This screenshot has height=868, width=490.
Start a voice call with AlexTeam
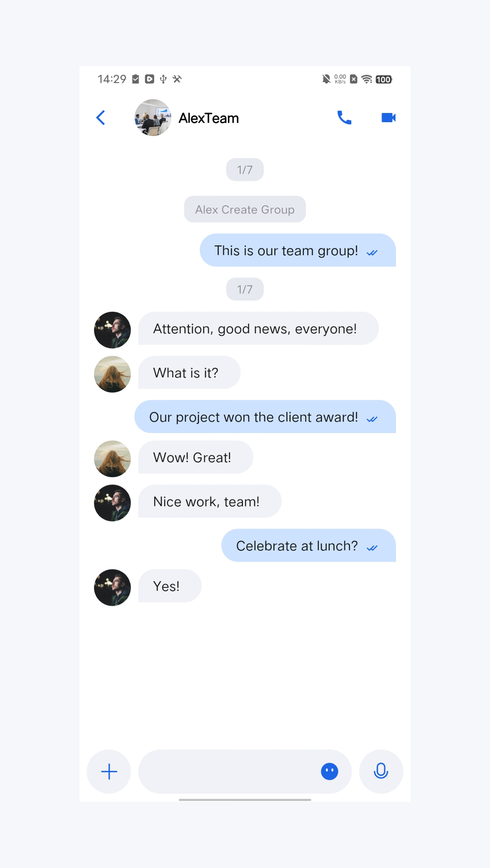[344, 118]
